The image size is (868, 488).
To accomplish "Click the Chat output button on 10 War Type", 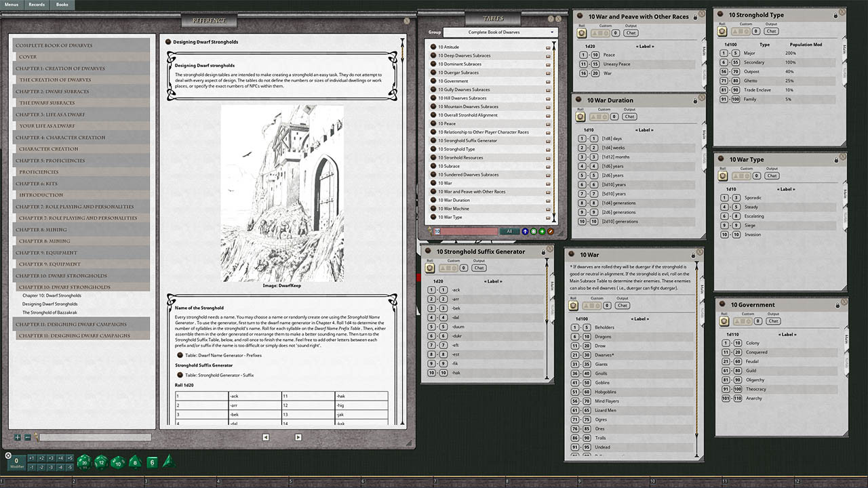I will click(x=772, y=176).
